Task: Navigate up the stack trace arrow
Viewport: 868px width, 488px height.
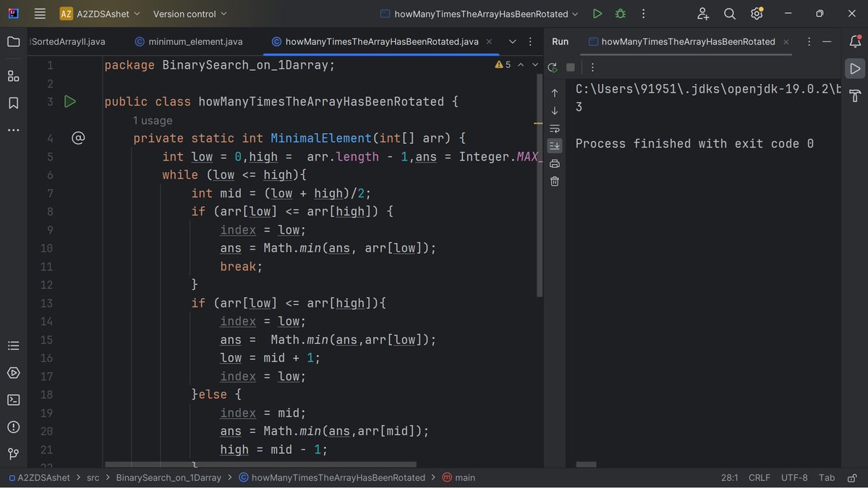Action: tap(555, 93)
